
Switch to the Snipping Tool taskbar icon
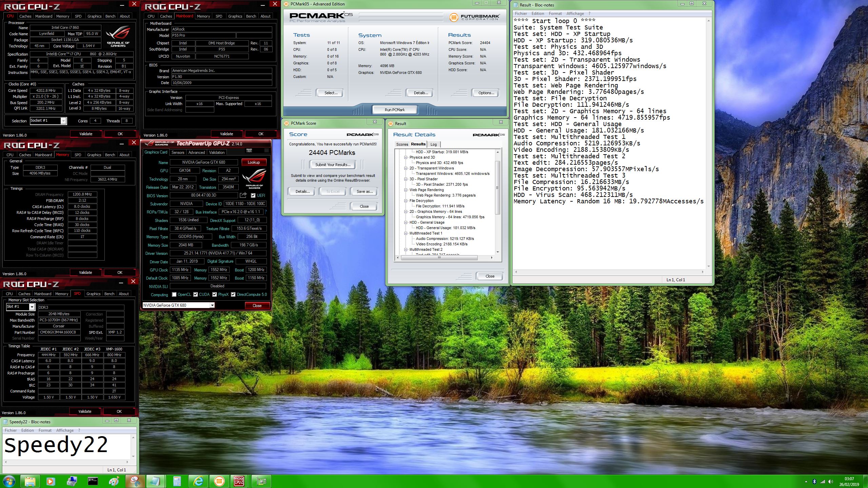pos(135,481)
